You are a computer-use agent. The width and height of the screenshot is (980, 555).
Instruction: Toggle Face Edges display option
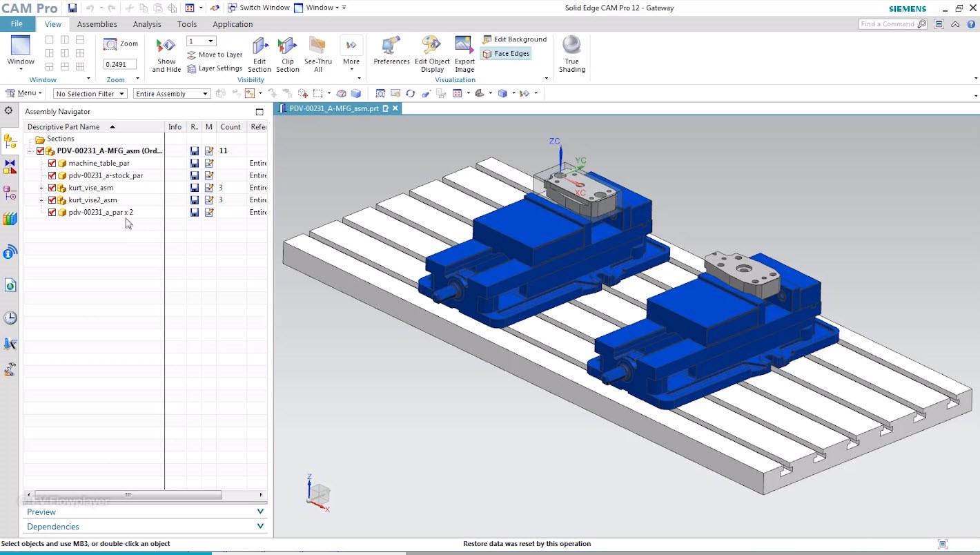tap(505, 53)
